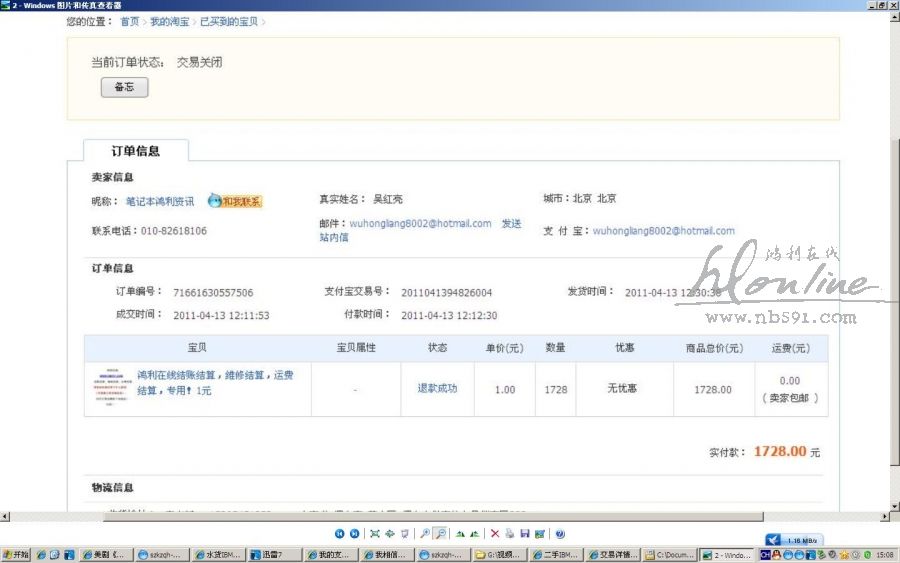Go to previous image in viewer
Image resolution: width=900 pixels, height=563 pixels.
340,534
